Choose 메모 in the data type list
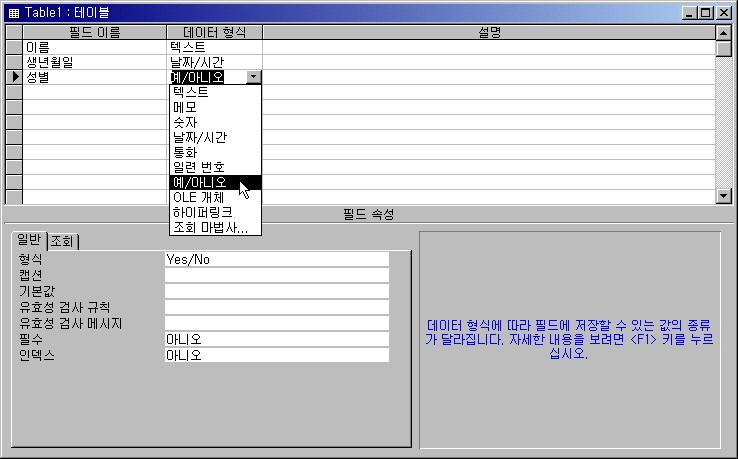Viewport: 738px width, 459px height. (x=215, y=106)
